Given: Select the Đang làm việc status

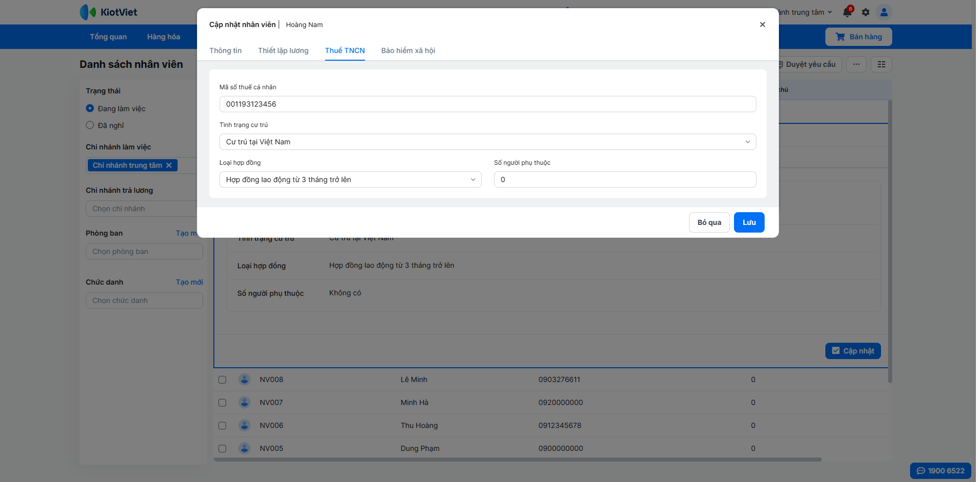Looking at the screenshot, I should click(x=90, y=108).
